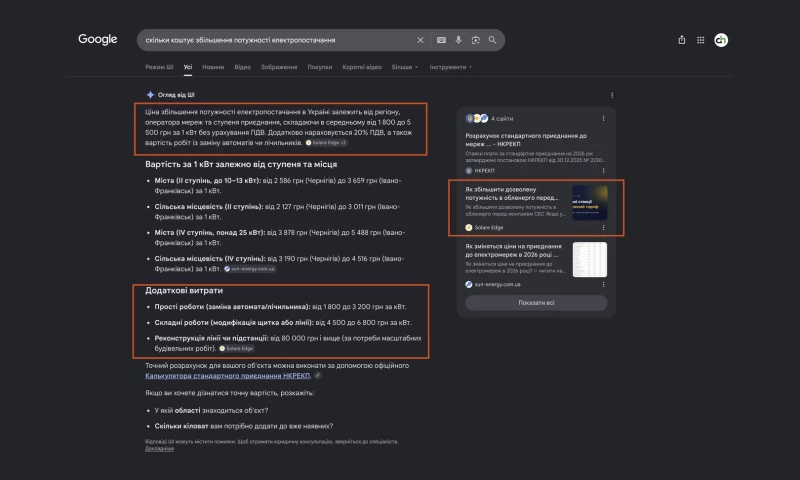The image size is (800, 480).
Task: Open 'Калькулятора стандартного приєднання НКРЕКП' link
Action: [x=227, y=375]
